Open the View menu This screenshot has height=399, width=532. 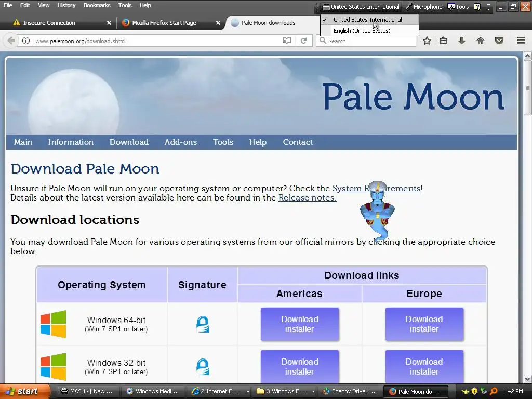[x=44, y=5]
